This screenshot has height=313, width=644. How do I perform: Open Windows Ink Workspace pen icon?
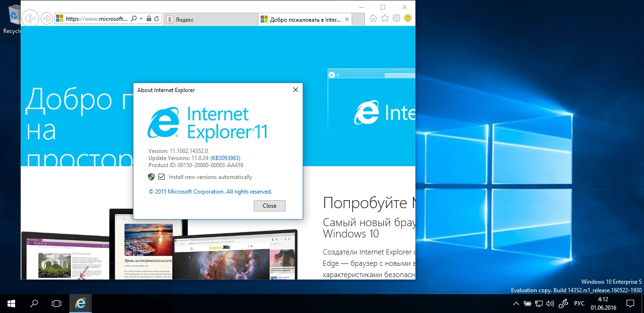point(563,304)
